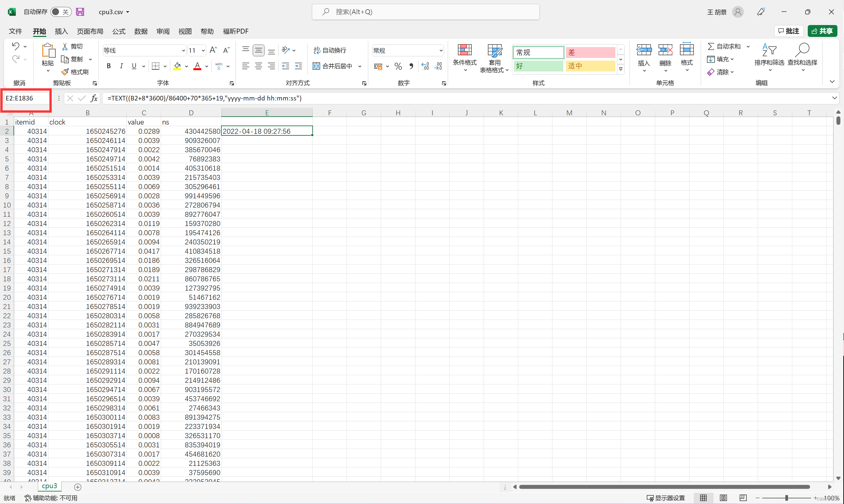Screen dimensions: 844x504
Task: Click the increase decimal places icon
Action: [x=425, y=66]
